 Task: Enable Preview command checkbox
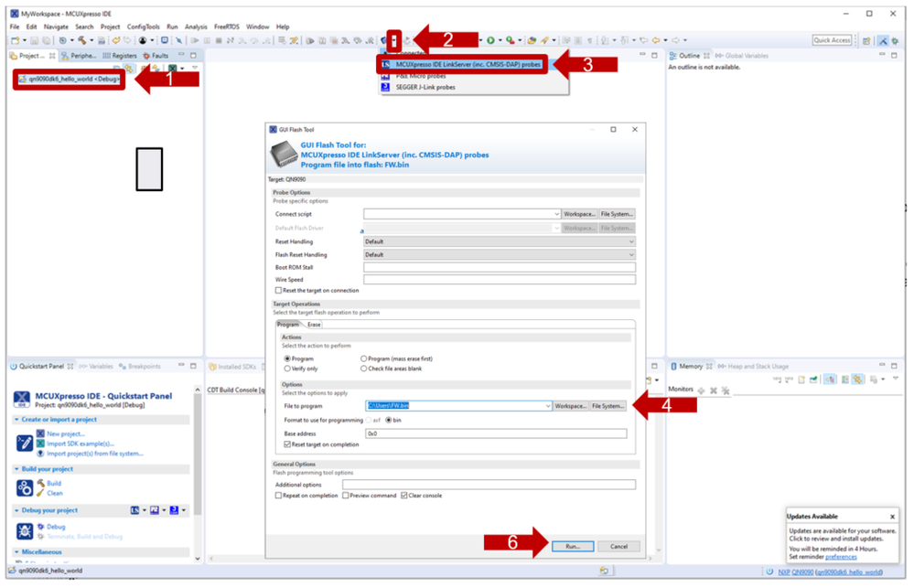click(346, 496)
